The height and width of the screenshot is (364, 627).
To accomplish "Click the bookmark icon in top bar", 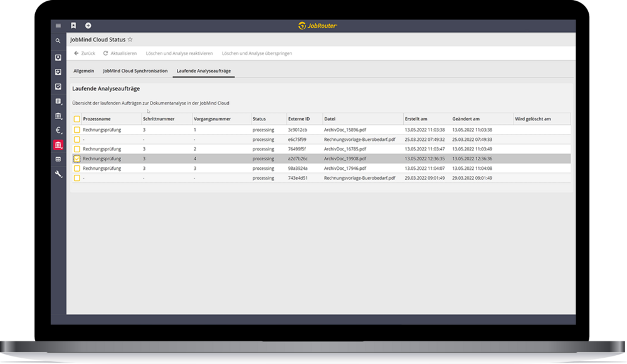I will (x=73, y=26).
